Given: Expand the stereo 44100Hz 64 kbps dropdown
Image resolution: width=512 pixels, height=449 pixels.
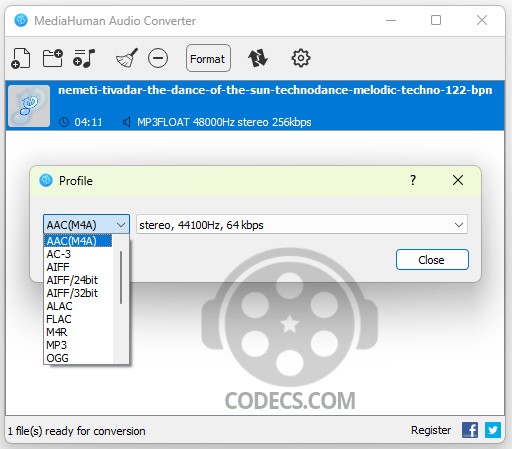Looking at the screenshot, I should pos(302,224).
